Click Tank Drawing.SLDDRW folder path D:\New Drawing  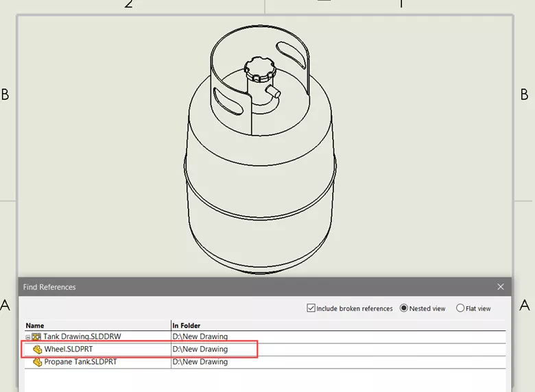point(200,336)
